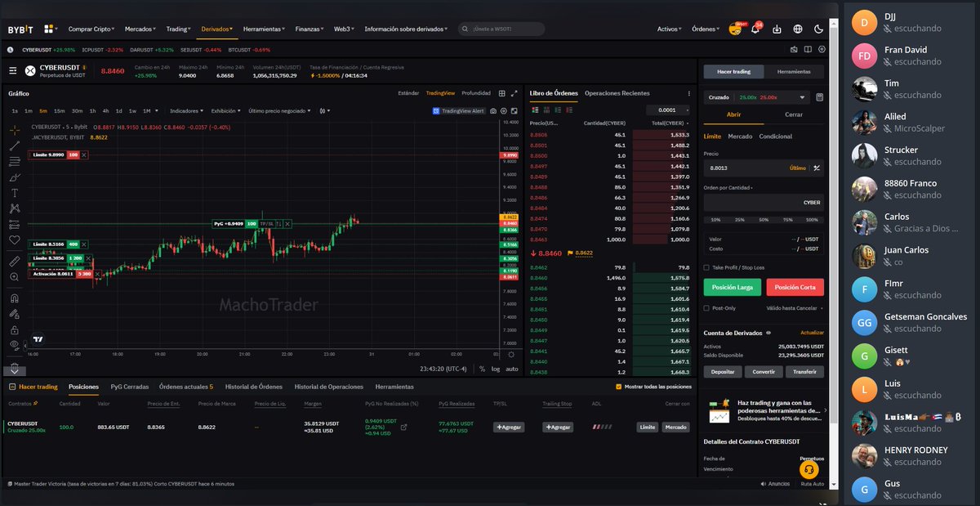This screenshot has height=506, width=980.
Task: Open order book three-dot options menu
Action: pyautogui.click(x=691, y=93)
